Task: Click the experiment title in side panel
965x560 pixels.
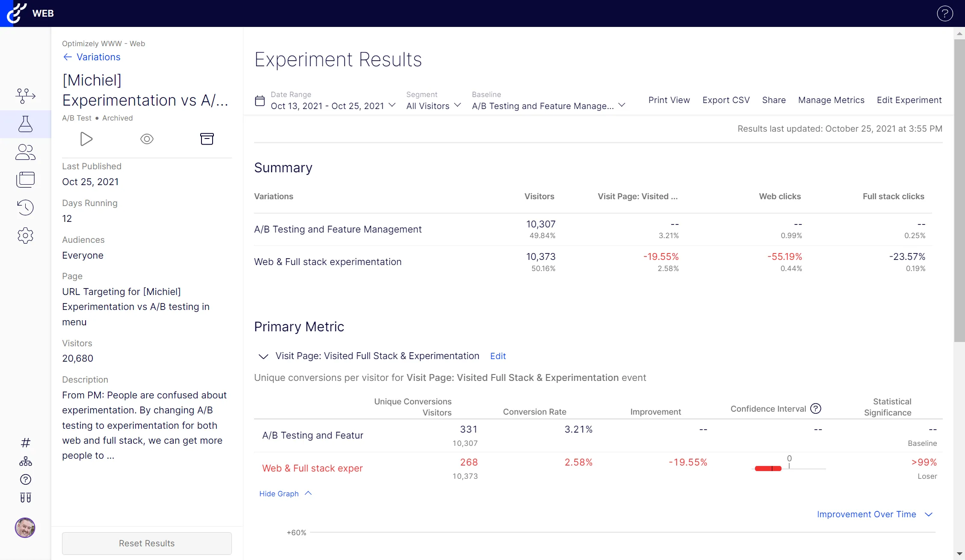Action: point(145,90)
